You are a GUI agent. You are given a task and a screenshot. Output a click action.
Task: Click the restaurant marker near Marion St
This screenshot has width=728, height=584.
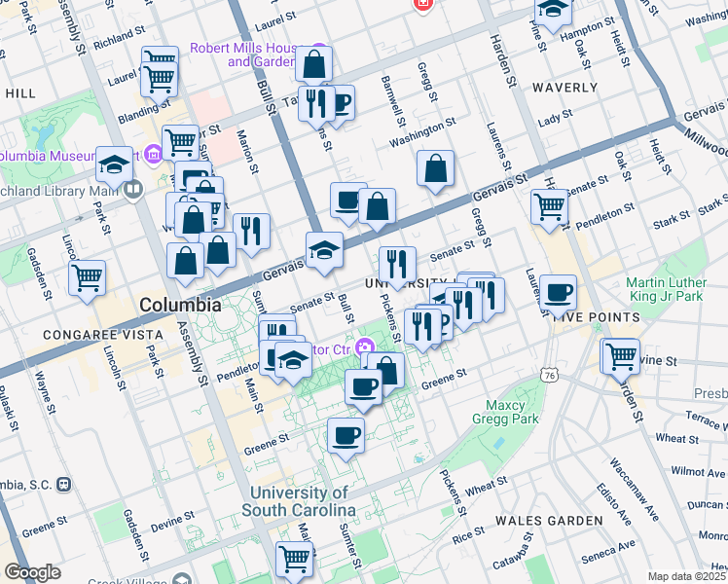(x=251, y=235)
